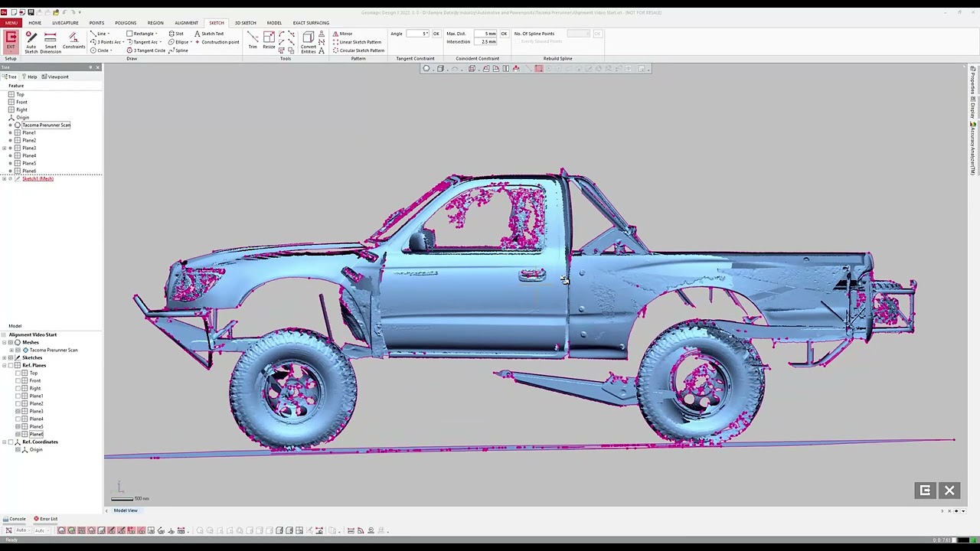The image size is (980, 551).
Task: Toggle visibility of Plane1 in Model tree
Action: point(18,396)
